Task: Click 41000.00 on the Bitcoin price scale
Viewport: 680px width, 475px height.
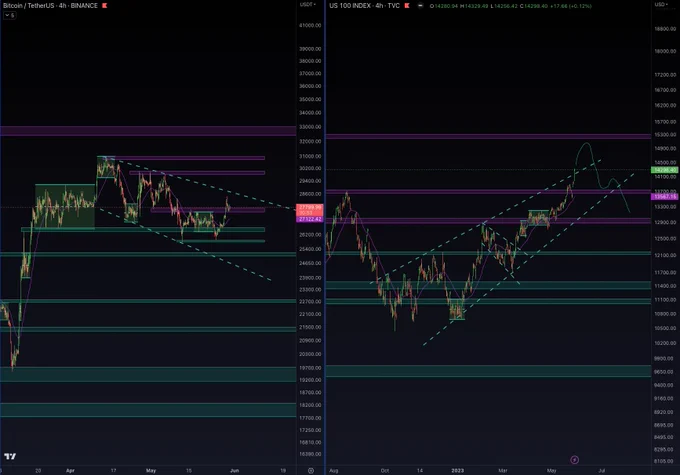Action: (310, 26)
